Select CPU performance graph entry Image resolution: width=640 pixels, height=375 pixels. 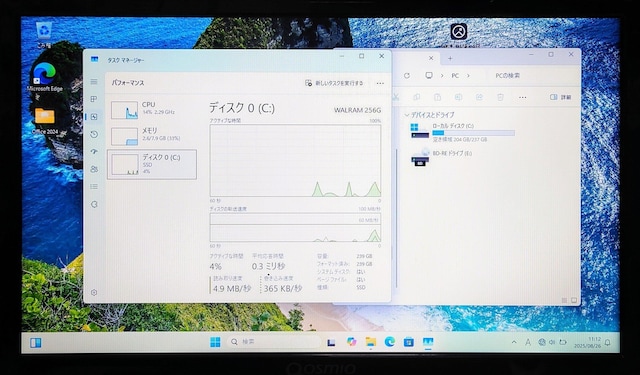point(152,110)
